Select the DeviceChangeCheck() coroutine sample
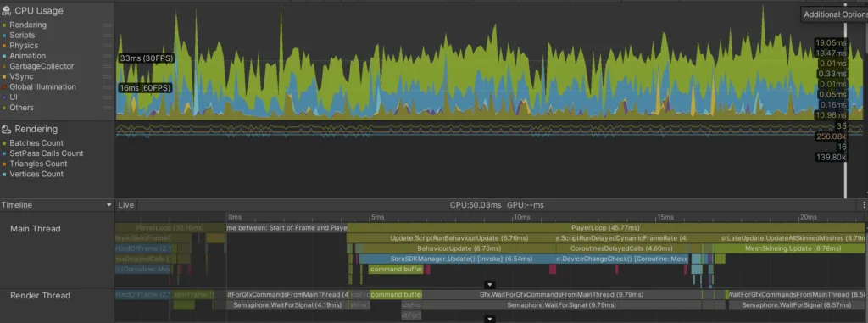 pyautogui.click(x=622, y=259)
